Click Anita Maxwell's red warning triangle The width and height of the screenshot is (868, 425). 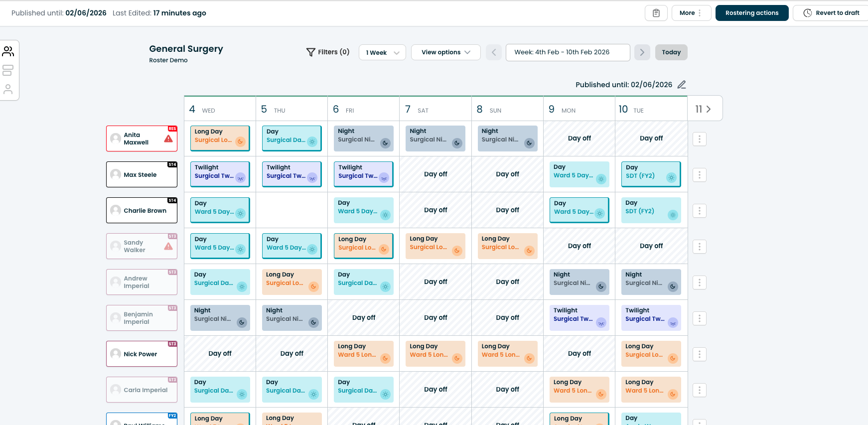tap(168, 139)
